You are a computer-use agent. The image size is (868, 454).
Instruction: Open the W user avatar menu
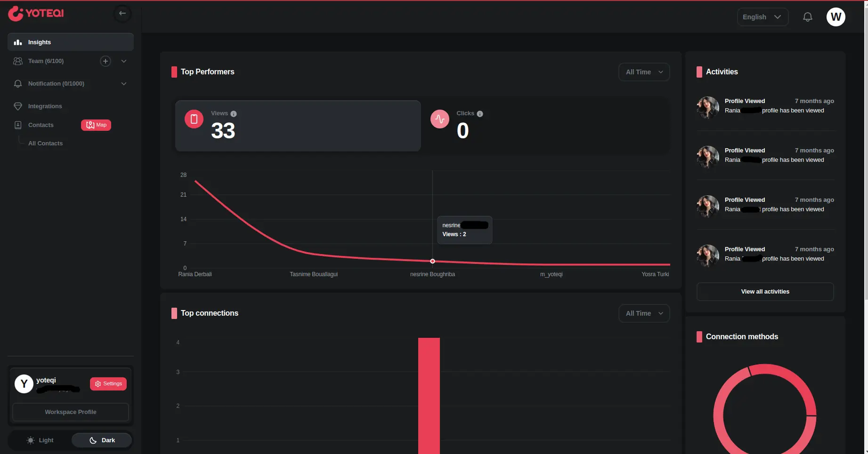pos(836,17)
